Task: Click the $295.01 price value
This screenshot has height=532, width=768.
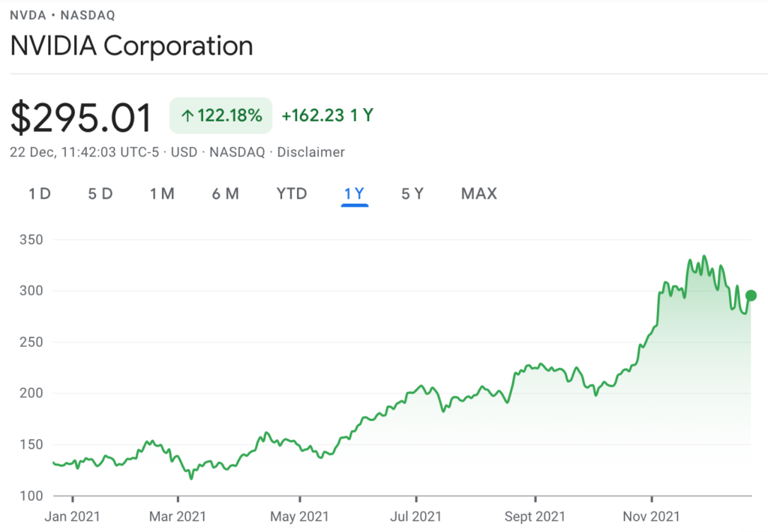Action: 81,118
